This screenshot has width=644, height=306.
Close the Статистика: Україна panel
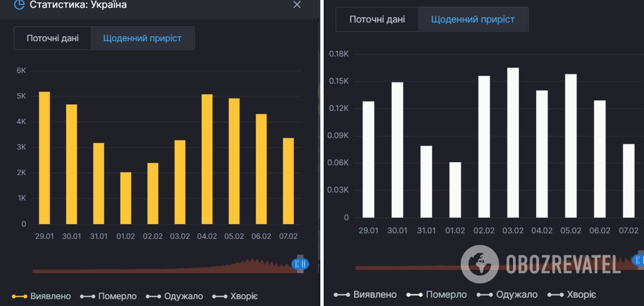click(297, 5)
